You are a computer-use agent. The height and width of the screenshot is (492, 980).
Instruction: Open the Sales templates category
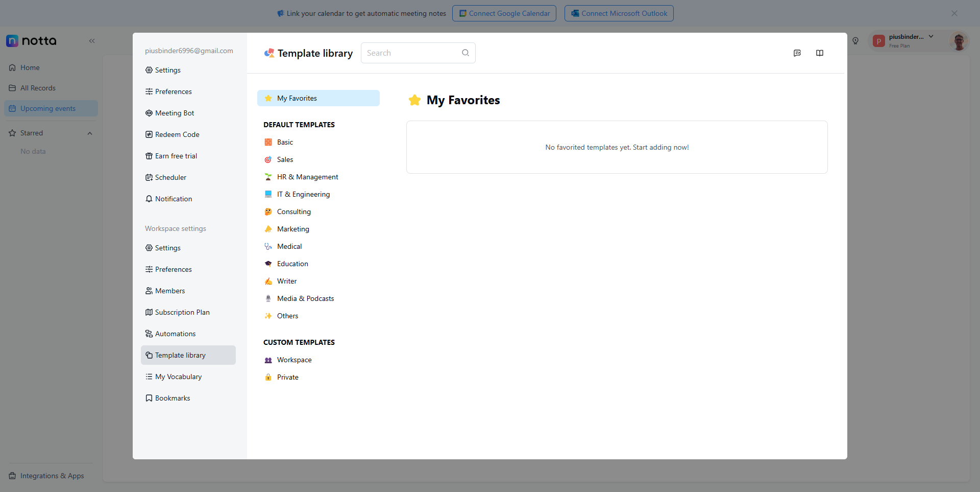pos(285,159)
